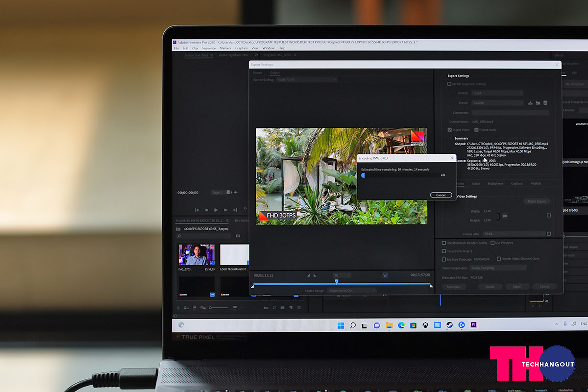Switch Project panel to icon view
Image resolution: width=588 pixels, height=392 pixels.
point(195,308)
